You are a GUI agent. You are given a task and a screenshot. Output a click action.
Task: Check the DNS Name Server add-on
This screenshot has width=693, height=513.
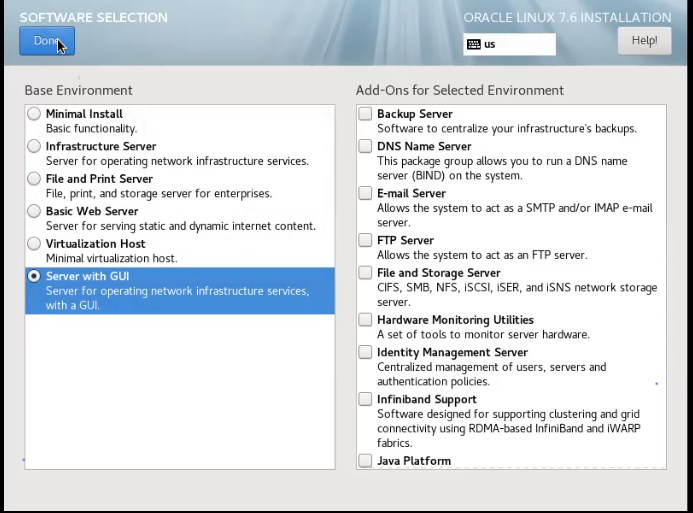point(365,146)
